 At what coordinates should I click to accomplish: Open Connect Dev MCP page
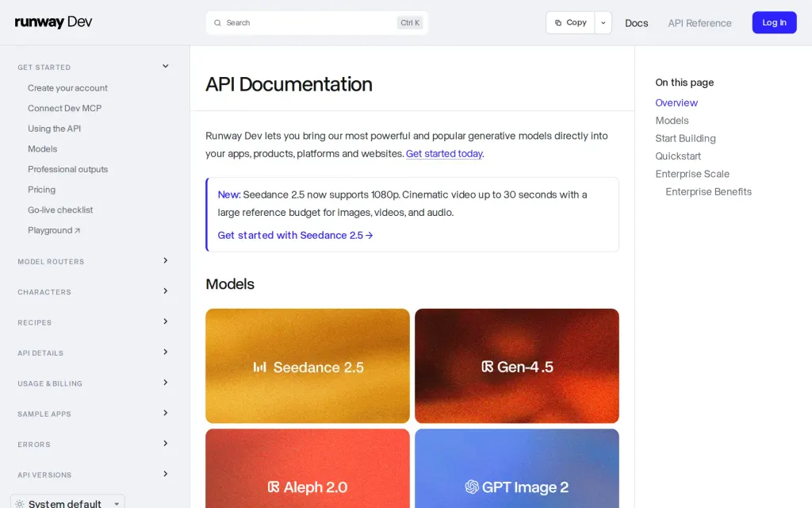[x=65, y=108]
